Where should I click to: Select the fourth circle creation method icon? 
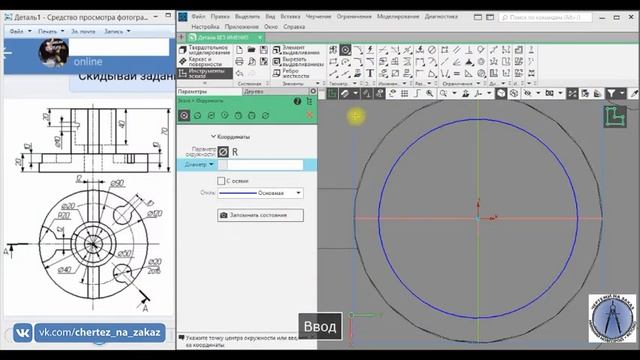[224, 116]
